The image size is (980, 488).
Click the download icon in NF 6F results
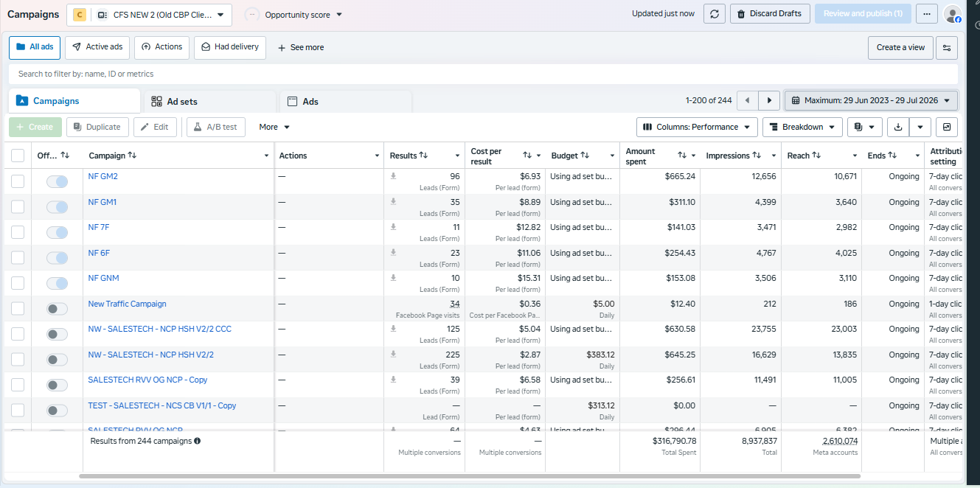[393, 252]
